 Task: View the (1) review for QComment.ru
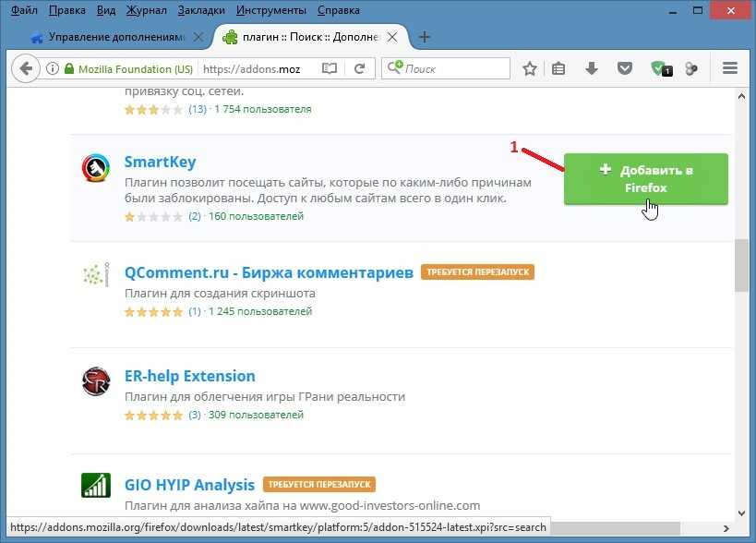(195, 311)
